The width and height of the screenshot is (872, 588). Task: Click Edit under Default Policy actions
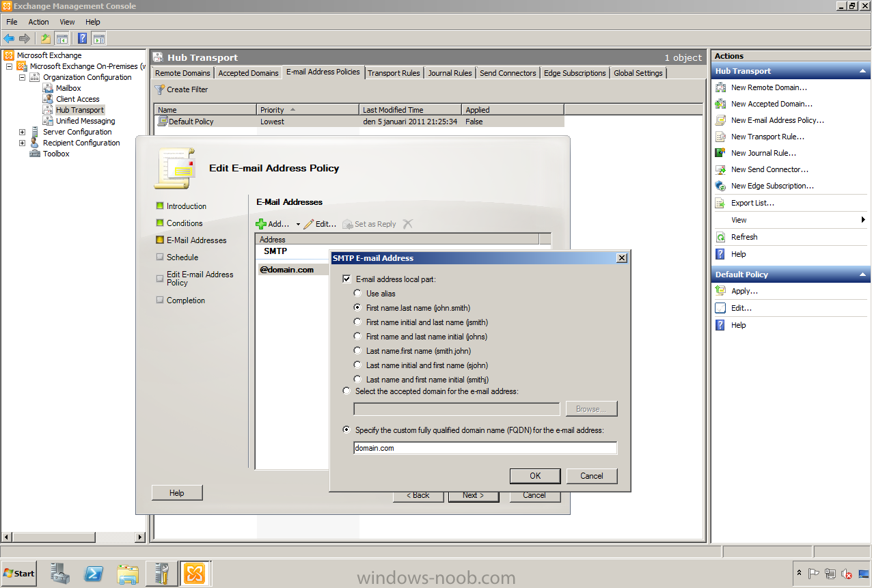[741, 308]
